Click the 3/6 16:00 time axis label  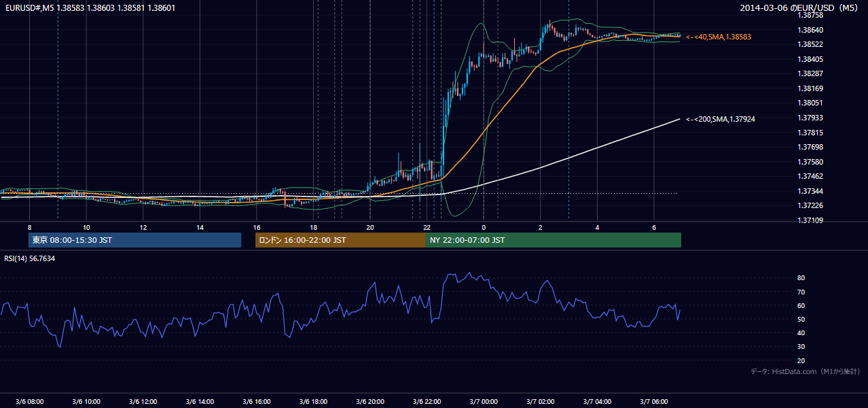pos(257,401)
